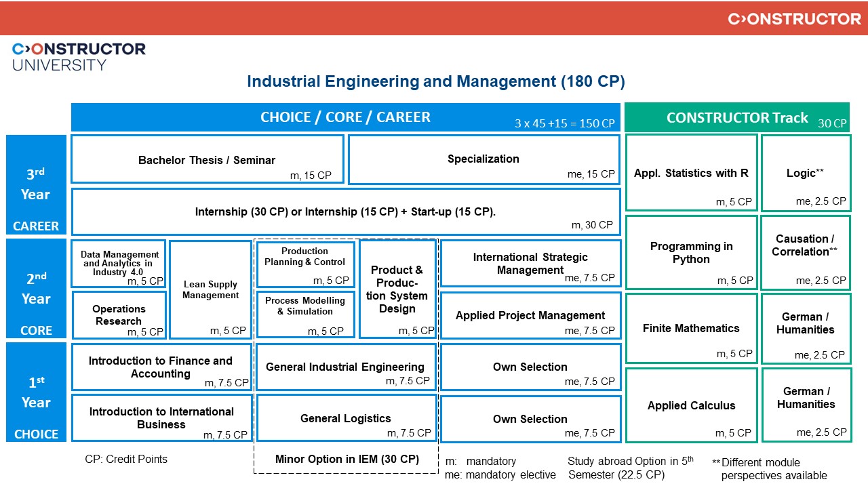Screen dimensions: 868x488
Task: Click the CHOICE / CORE / CAREER header
Action: (346, 117)
